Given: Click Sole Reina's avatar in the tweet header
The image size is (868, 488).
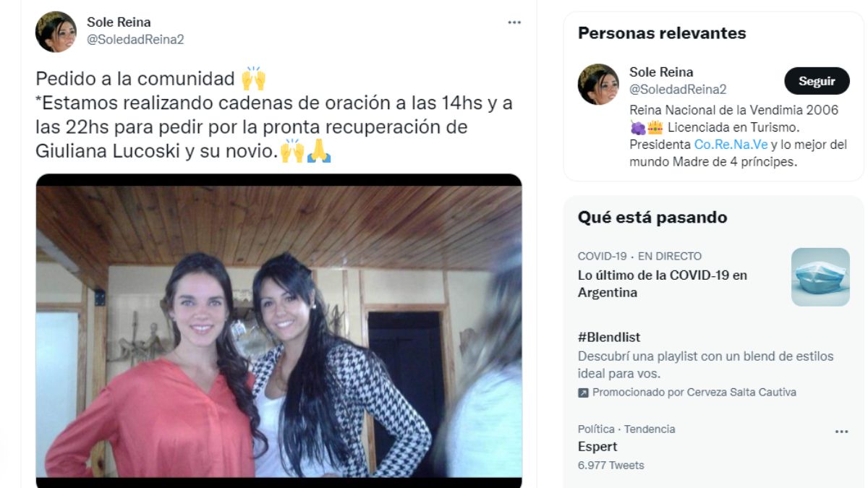Looking at the screenshot, I should click(x=56, y=31).
